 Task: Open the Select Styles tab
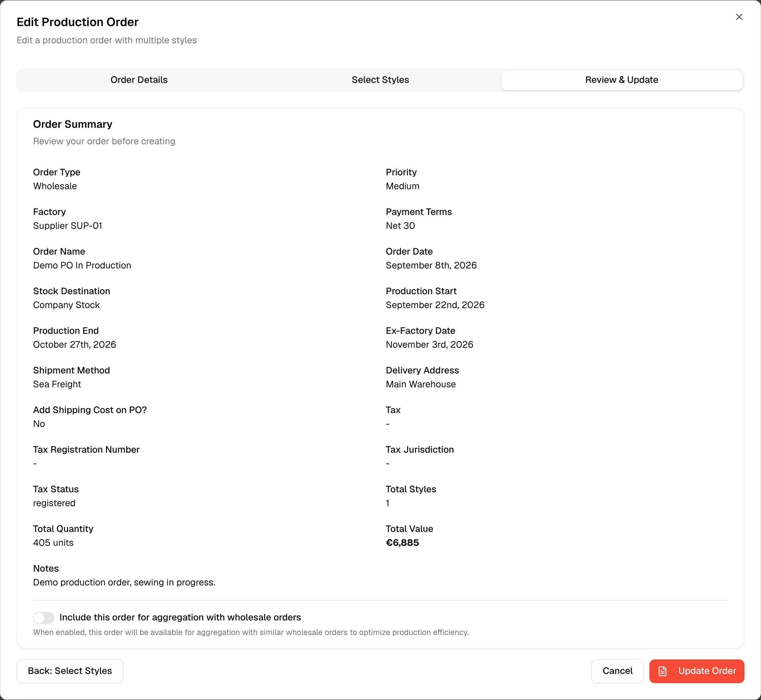coord(380,80)
